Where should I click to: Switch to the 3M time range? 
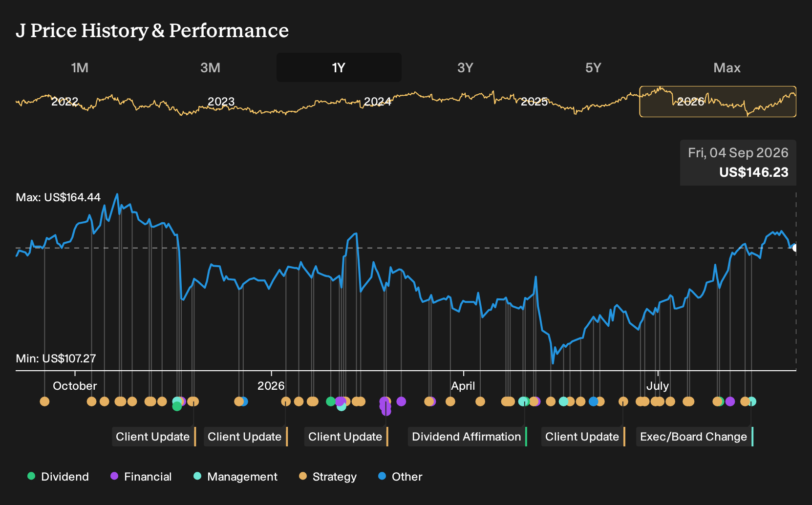pyautogui.click(x=210, y=67)
